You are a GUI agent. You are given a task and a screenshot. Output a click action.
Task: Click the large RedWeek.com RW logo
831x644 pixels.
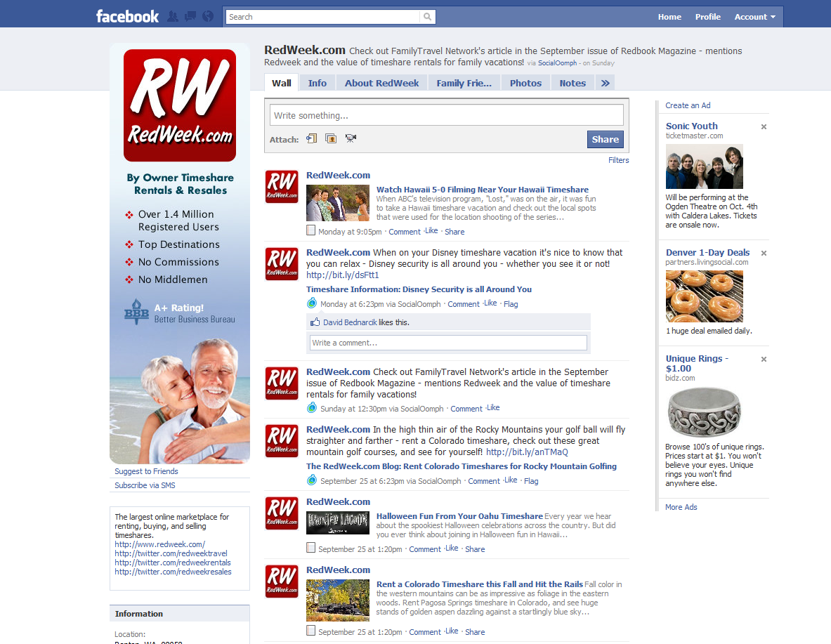pos(180,105)
